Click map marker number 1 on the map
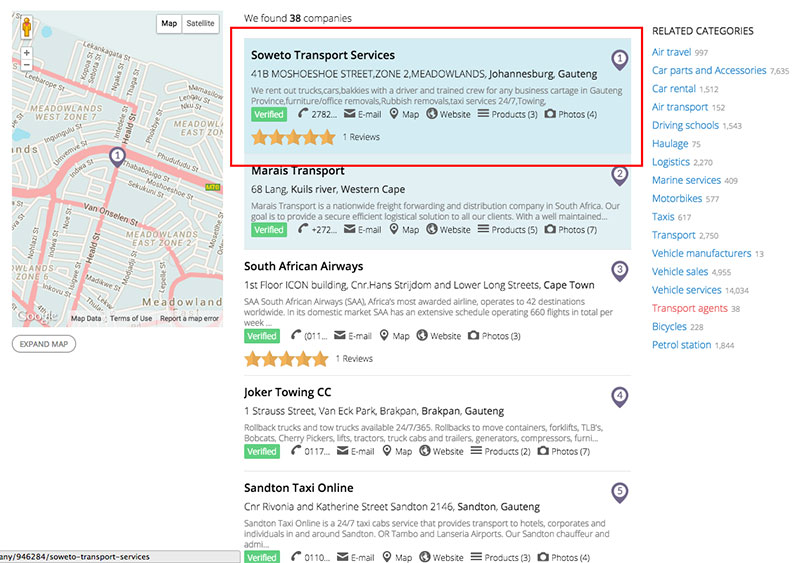The image size is (800, 563). [117, 157]
